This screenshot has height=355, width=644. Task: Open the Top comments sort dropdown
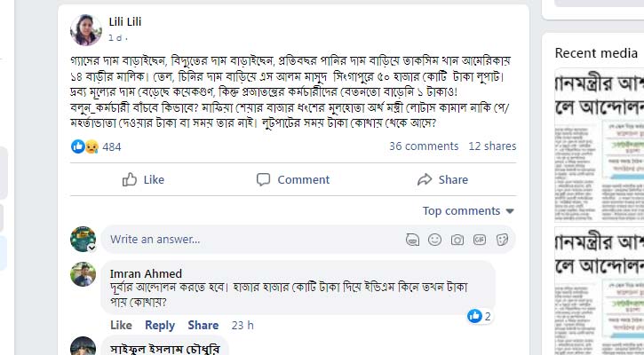(x=468, y=211)
